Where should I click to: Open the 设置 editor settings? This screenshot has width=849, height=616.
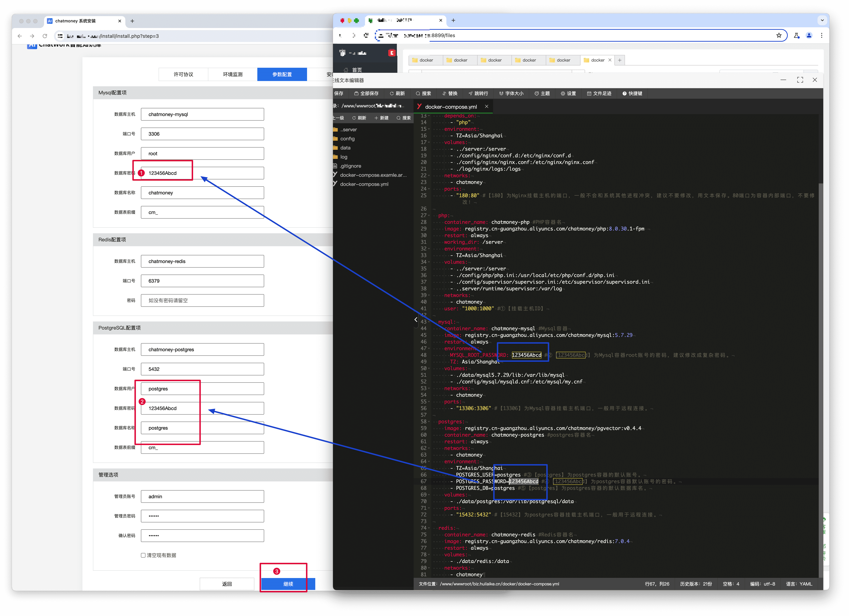[568, 94]
